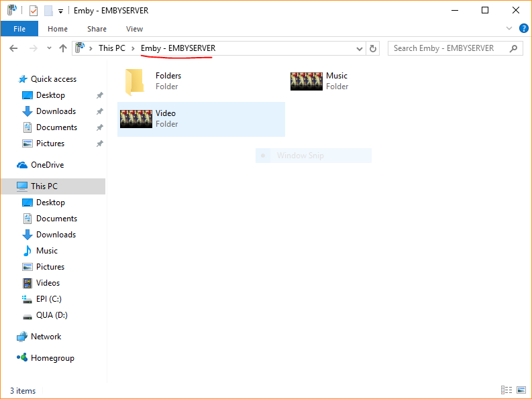Open Videos under This PC
The height and width of the screenshot is (399, 532).
[48, 283]
